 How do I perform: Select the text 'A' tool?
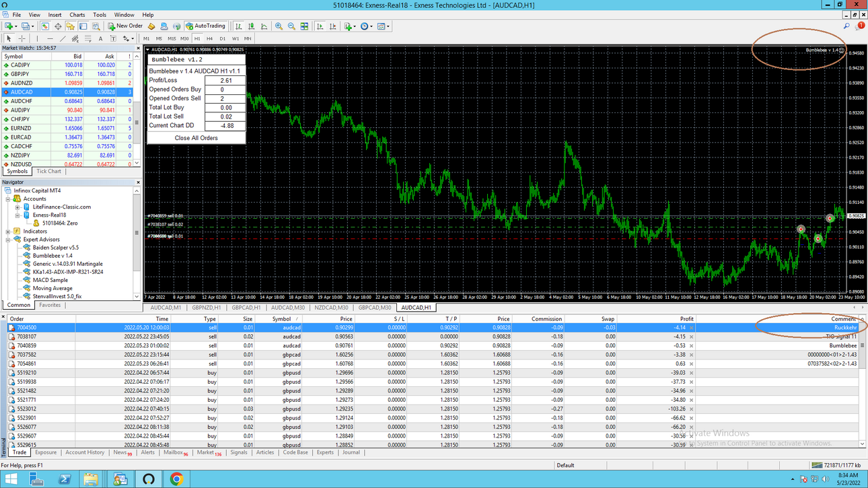pos(100,38)
